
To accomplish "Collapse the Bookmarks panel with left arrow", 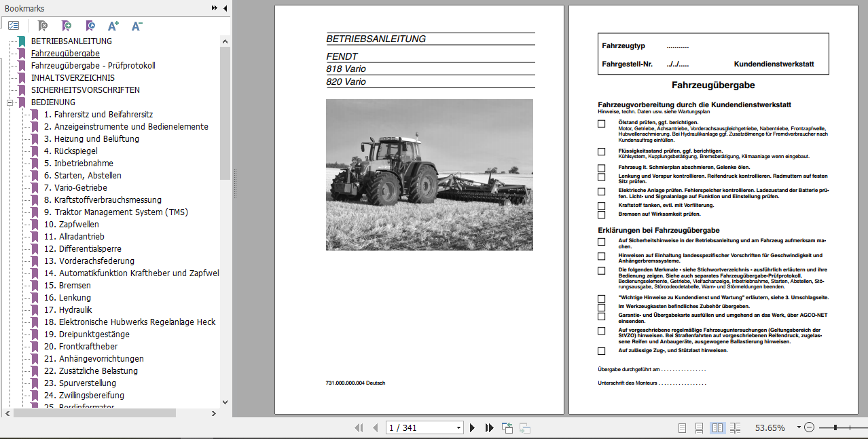I will (x=224, y=8).
